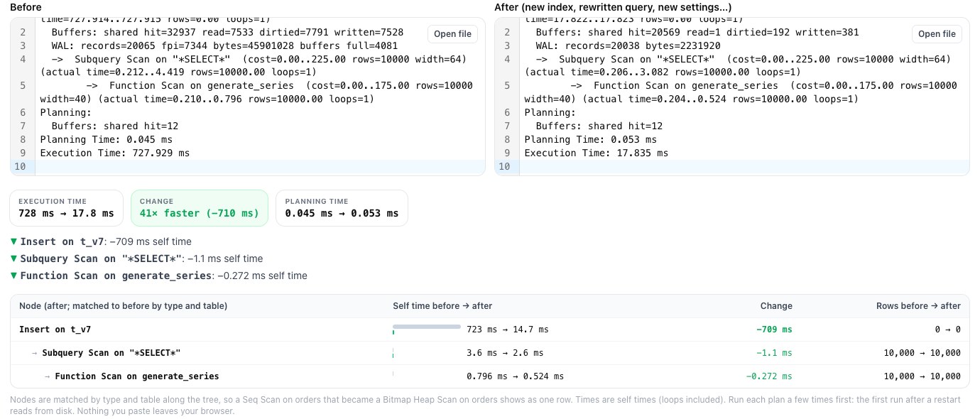Click the Buffers shared hit=32937 line
This screenshot has width=980, height=419.
(x=227, y=33)
